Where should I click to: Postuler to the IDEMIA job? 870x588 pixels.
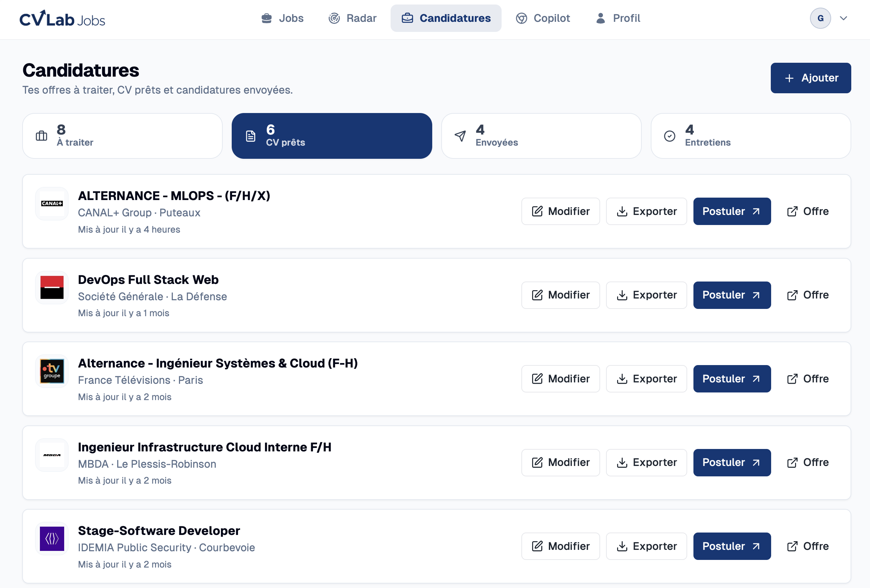[732, 546]
